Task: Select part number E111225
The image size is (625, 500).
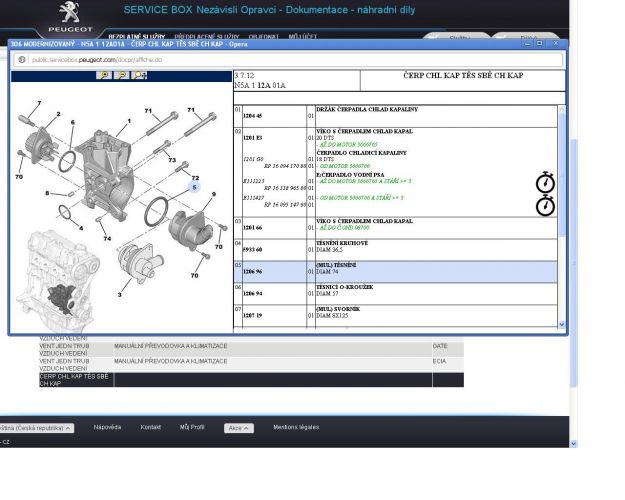Action: coord(254,181)
